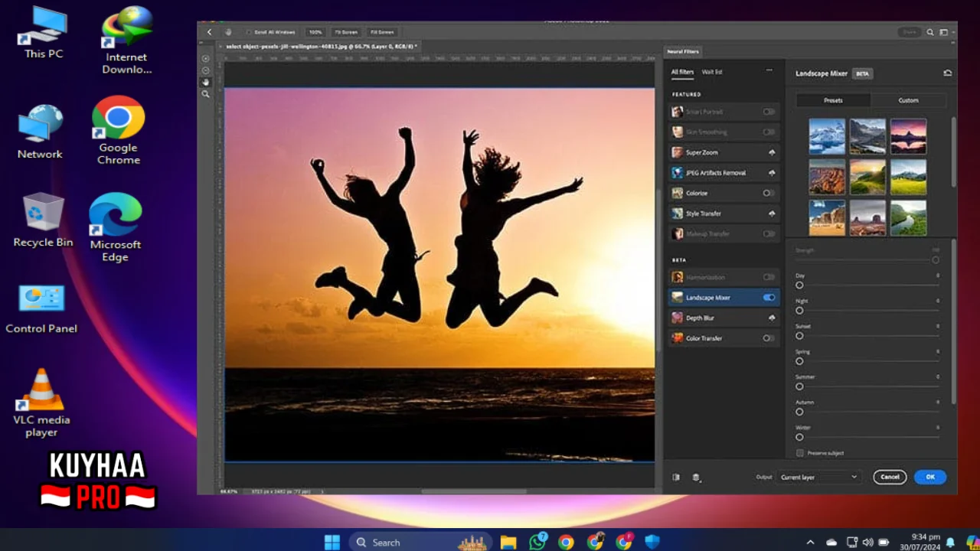This screenshot has height=551, width=980.
Task: Select the Super Zoom filter row
Action: 724,152
